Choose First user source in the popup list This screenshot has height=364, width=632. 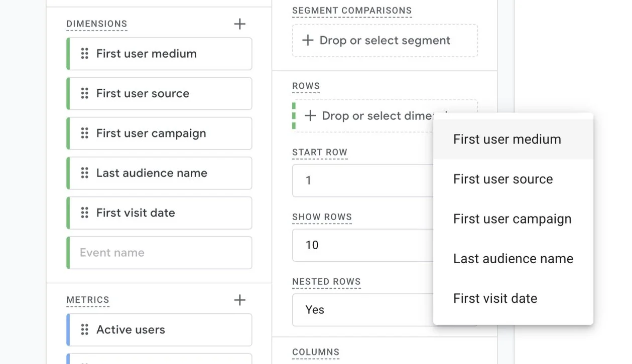click(503, 179)
